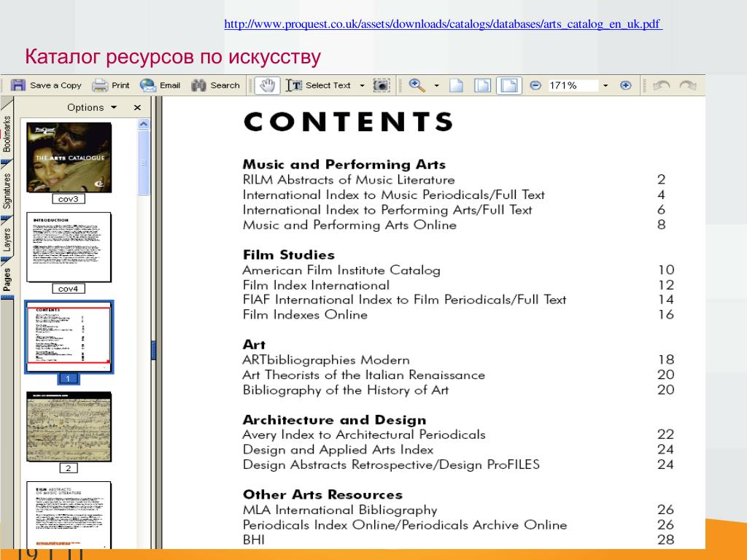Click 'Design Abstracts Retrospective/Design ProFILES'
Image resolution: width=747 pixels, height=560 pixels.
pyautogui.click(x=391, y=464)
